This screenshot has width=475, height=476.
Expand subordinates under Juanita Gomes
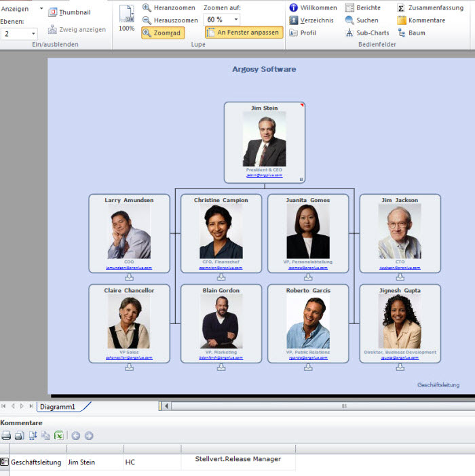pos(308,277)
